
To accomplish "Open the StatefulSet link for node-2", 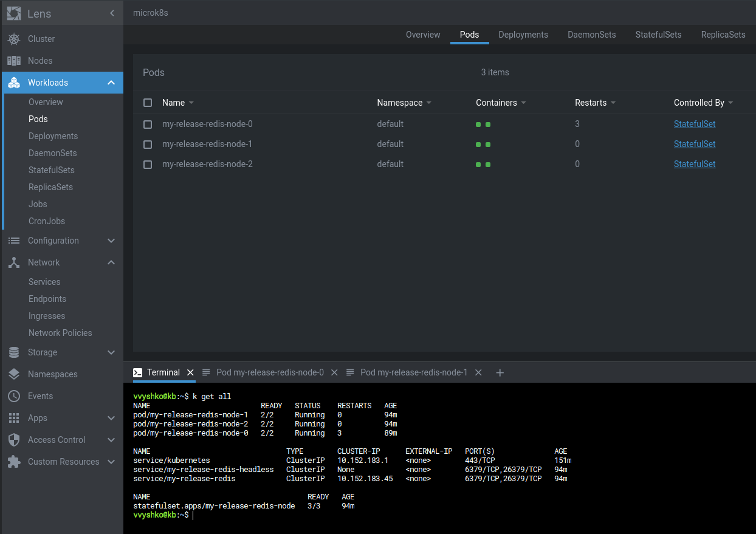I will (x=695, y=164).
